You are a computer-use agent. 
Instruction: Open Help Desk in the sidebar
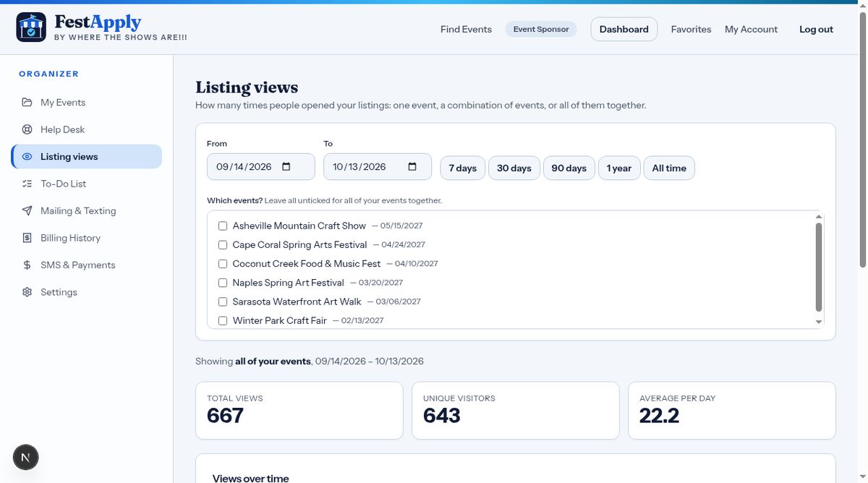point(87,129)
